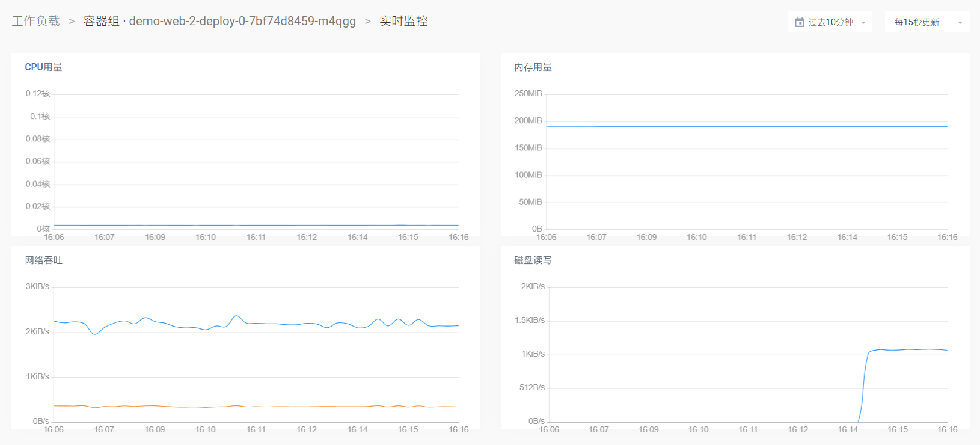Expand the 每15秒更新 refresh interval dropdown
Viewport: 980px width, 445px height.
[x=917, y=22]
